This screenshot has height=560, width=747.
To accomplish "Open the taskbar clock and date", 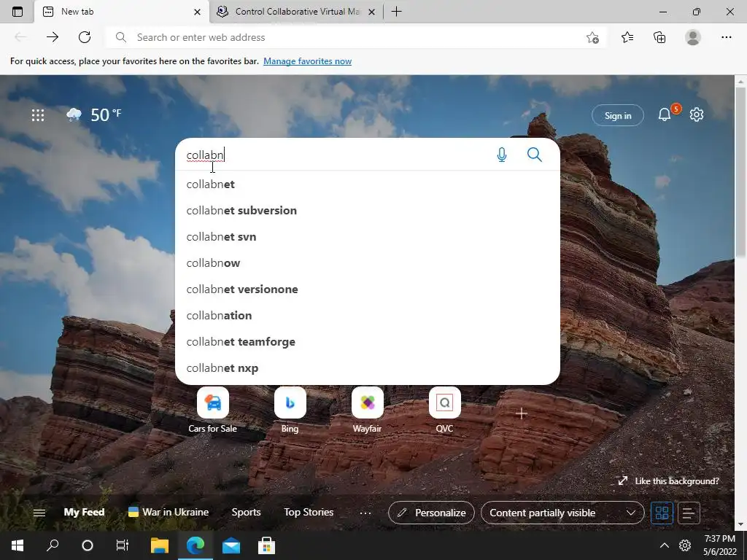I will (720, 545).
